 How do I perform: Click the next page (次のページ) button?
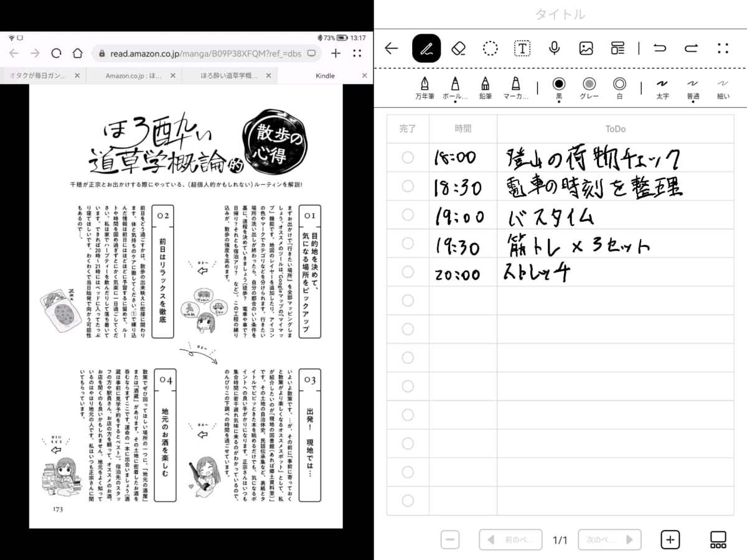click(609, 539)
